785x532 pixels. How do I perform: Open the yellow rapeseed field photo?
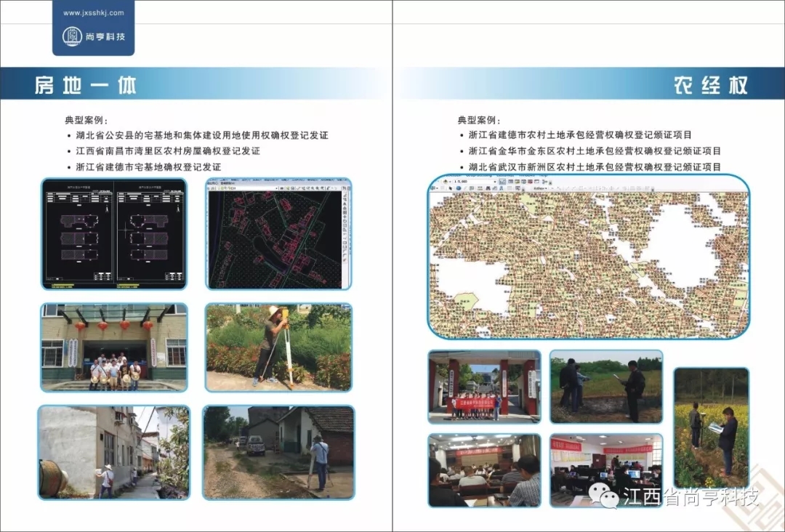tap(711, 427)
